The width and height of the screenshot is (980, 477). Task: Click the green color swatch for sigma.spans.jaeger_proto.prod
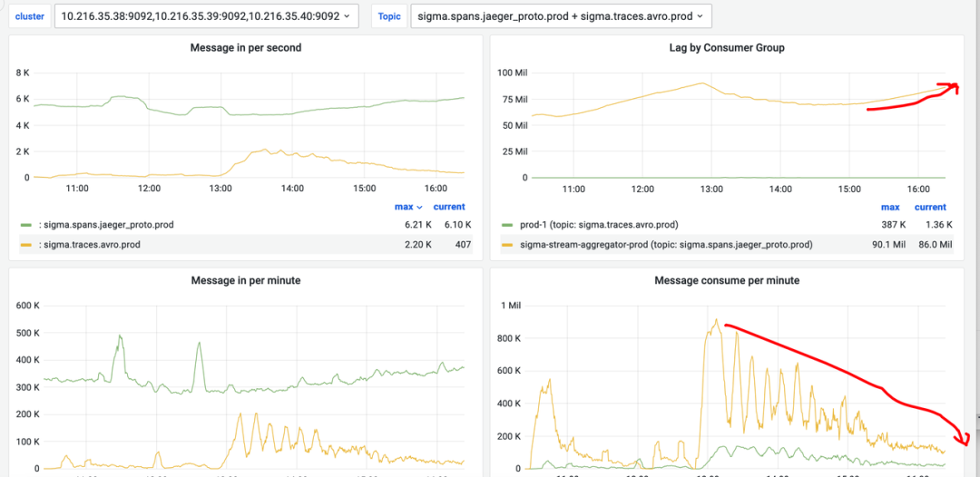point(24,225)
